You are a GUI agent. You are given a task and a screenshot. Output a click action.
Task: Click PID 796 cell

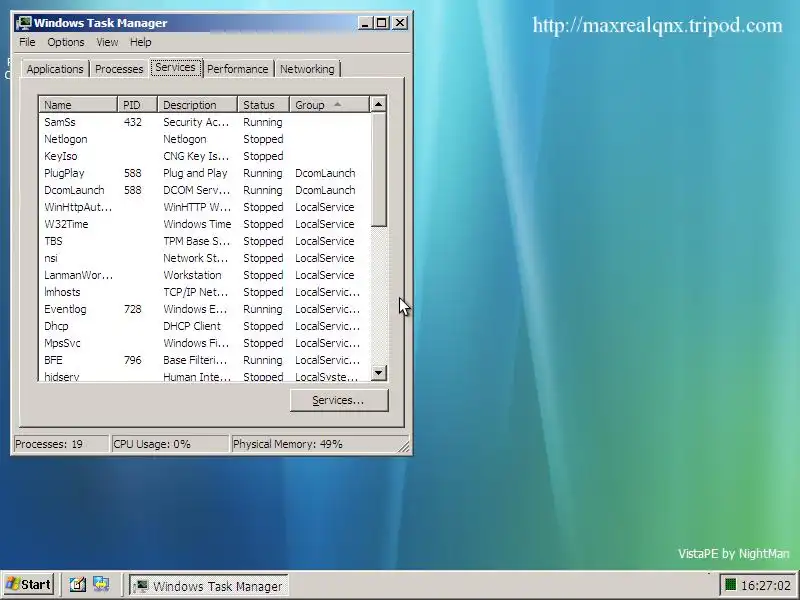click(133, 360)
